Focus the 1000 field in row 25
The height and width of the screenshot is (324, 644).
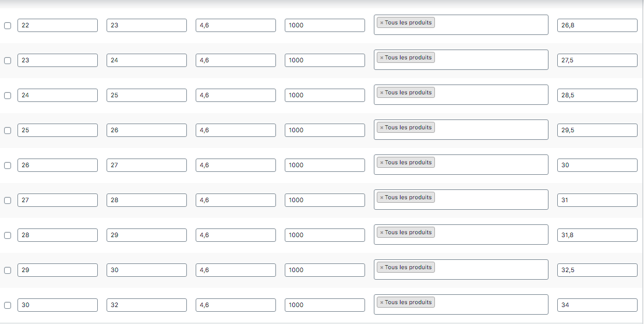coord(325,130)
